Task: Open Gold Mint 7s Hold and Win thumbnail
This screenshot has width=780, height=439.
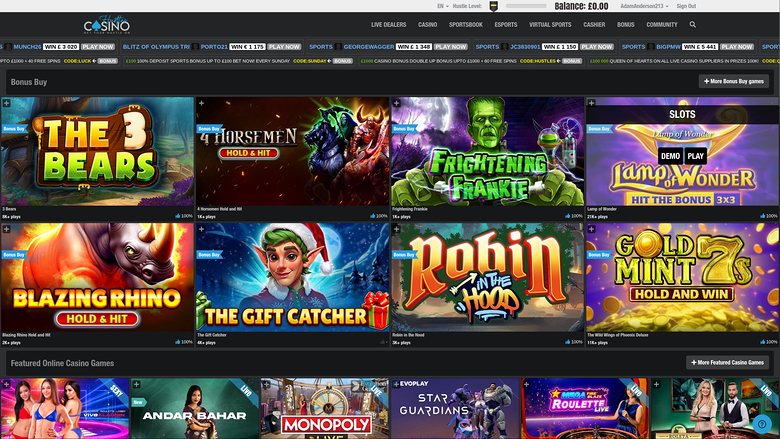Action: (682, 277)
